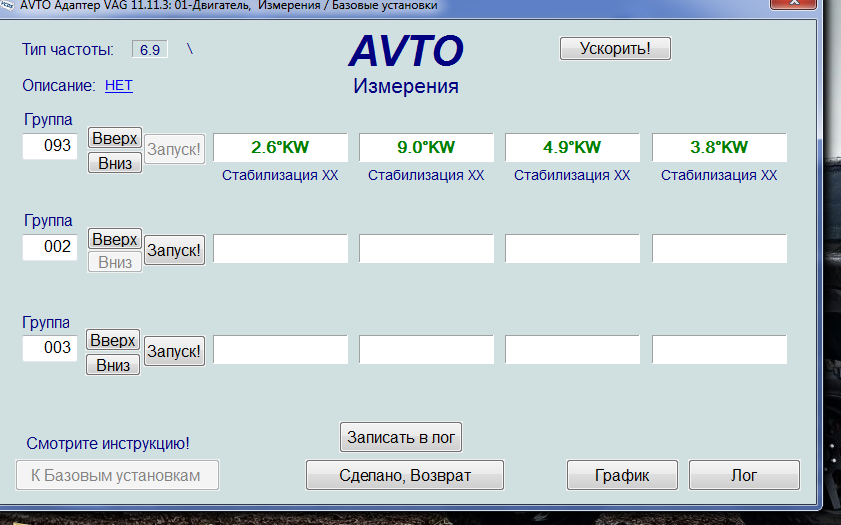Start measurement for group 002 with Запуск!
This screenshot has width=841, height=525.
pyautogui.click(x=174, y=250)
